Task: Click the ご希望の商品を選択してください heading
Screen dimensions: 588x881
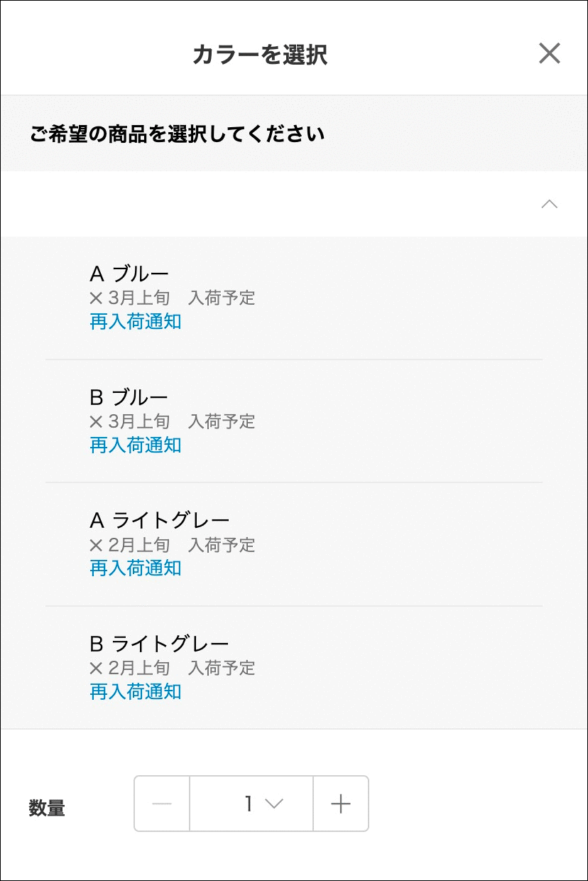Action: pyautogui.click(x=178, y=134)
